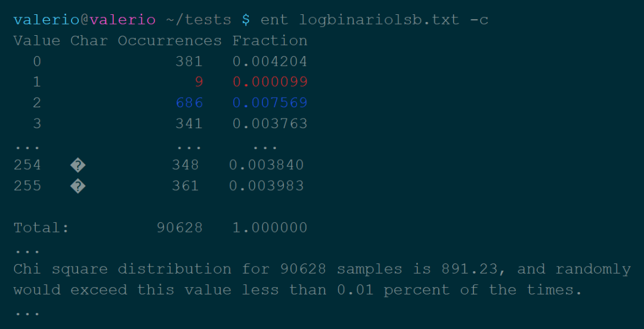Viewport: 644px width, 329px height.
Task: Click the total fraction 1.000000
Action: coord(270,228)
